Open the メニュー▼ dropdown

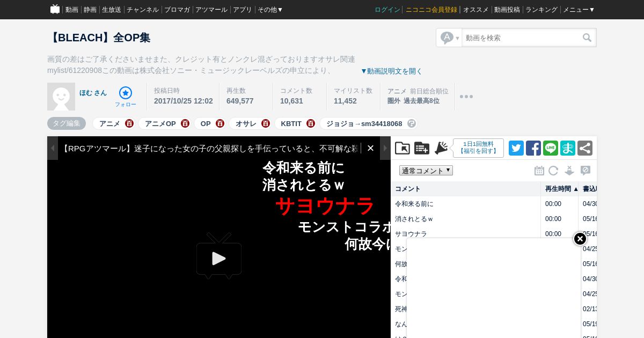[x=579, y=10]
